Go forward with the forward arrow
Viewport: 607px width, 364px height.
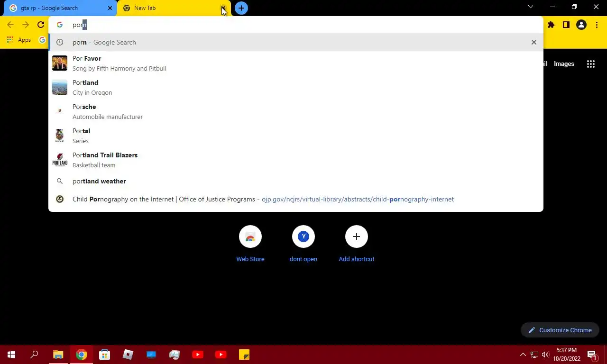click(26, 25)
